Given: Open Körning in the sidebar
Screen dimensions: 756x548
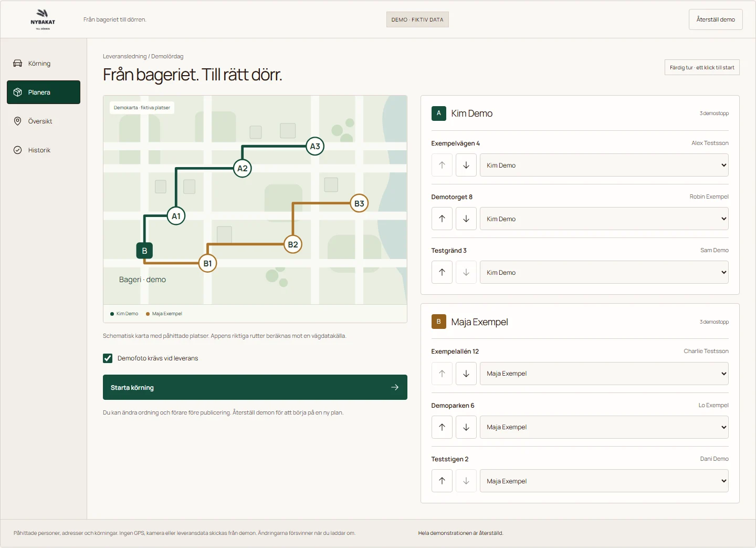Looking at the screenshot, I should [x=44, y=64].
